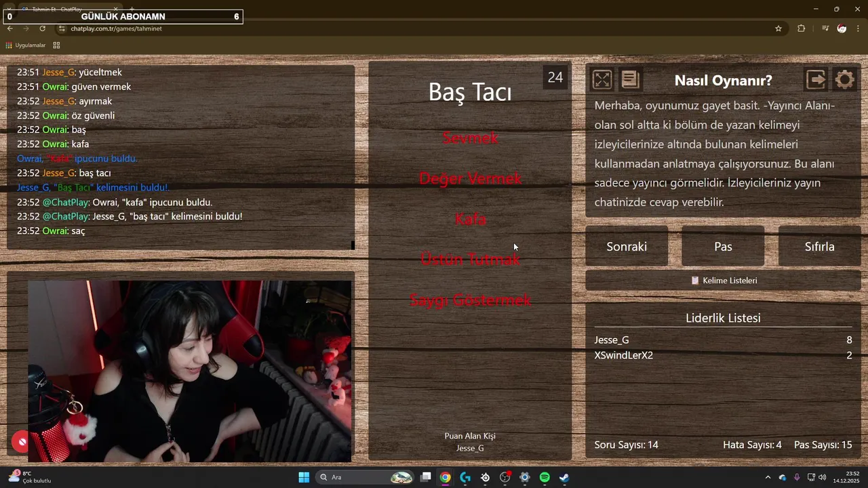Screen dimensions: 868x488
Task: Click the chat message 'Owrai: saç'
Action: coord(51,231)
